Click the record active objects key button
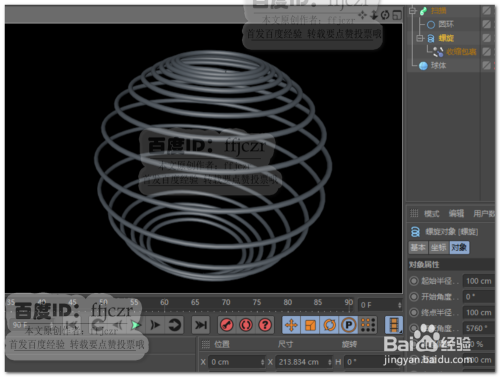Screen dimensions: 500x377 click(227, 325)
